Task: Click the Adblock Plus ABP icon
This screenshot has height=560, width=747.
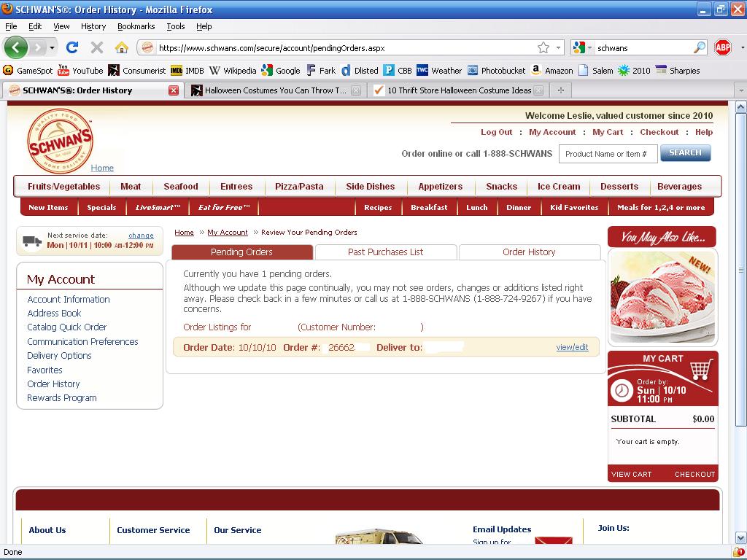Action: (x=723, y=47)
